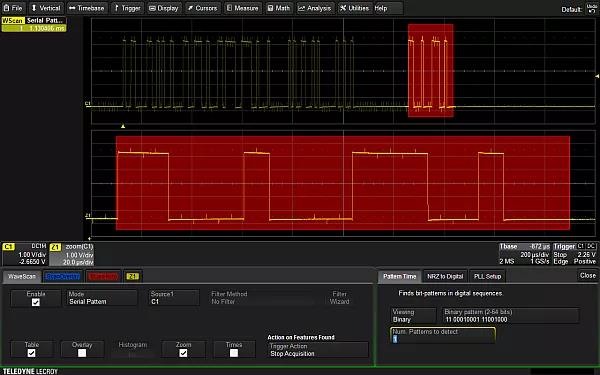
Task: Uncheck the Table checkbox
Action: (x=31, y=353)
